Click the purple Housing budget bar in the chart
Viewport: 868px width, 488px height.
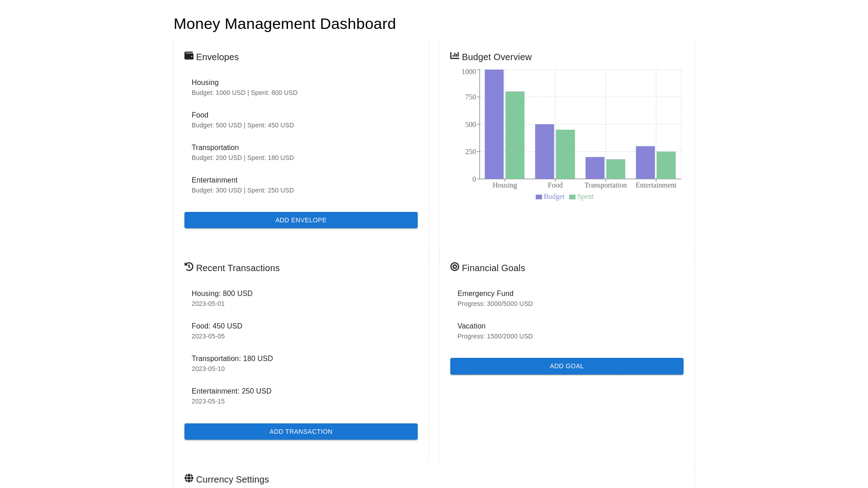494,124
